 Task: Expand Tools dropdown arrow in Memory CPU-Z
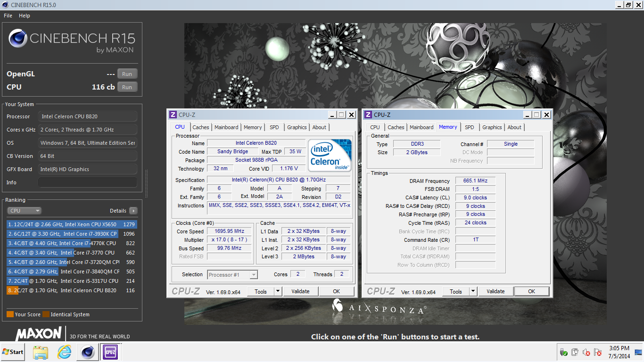pyautogui.click(x=473, y=291)
